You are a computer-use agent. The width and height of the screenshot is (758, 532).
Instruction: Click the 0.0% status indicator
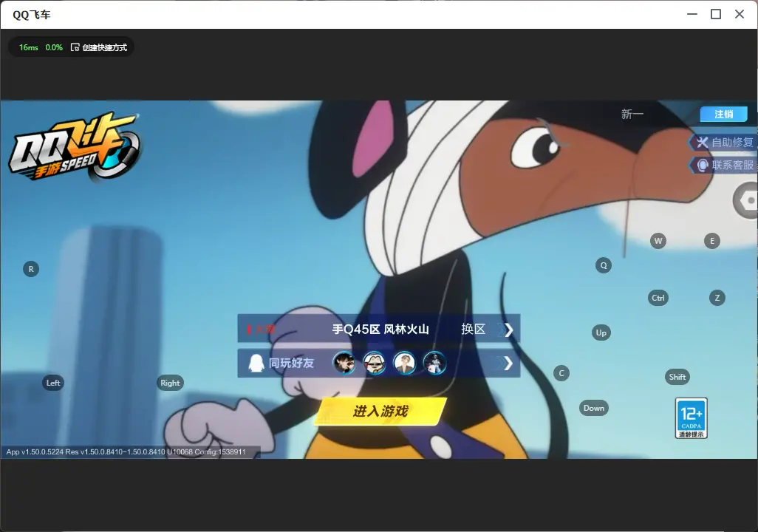click(x=54, y=47)
